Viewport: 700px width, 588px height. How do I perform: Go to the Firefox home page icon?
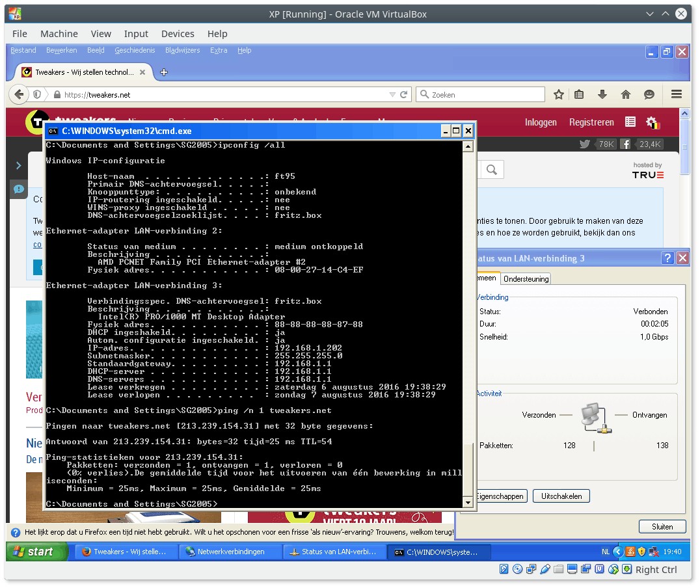click(626, 95)
